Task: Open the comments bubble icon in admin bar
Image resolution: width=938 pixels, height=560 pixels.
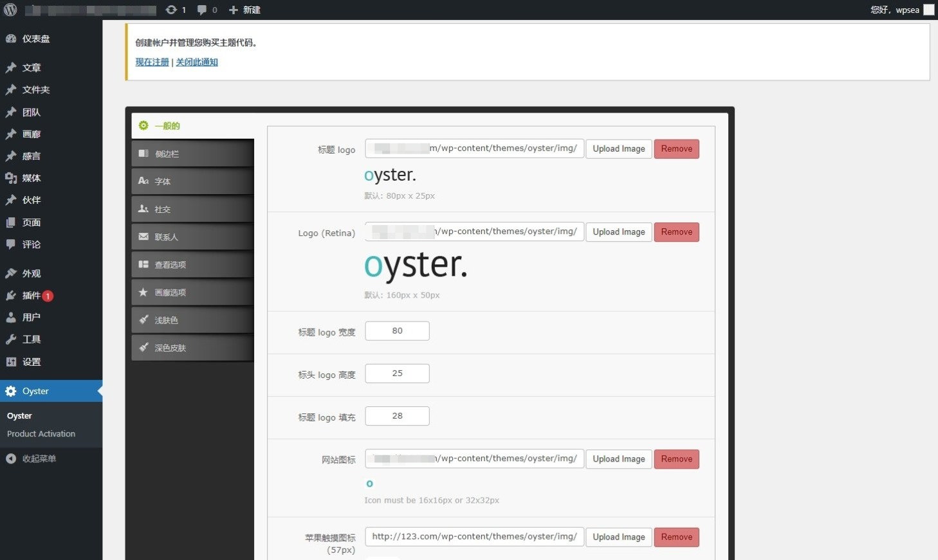Action: (x=202, y=10)
